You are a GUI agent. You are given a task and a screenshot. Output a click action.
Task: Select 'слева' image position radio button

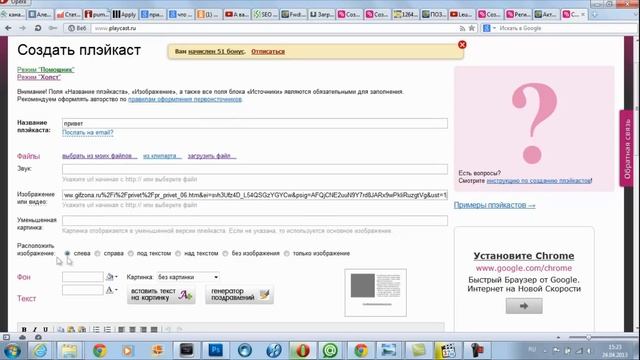click(x=67, y=253)
